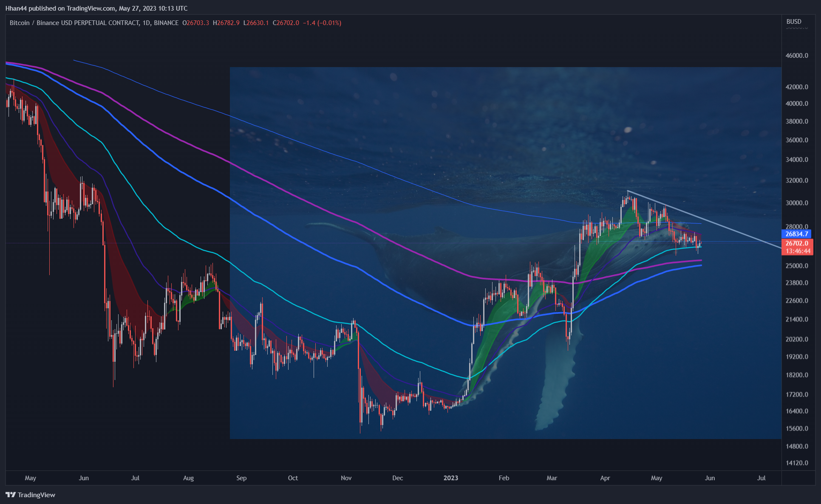This screenshot has width=821, height=504.
Task: Click the 'Oct' label on the time axis
Action: click(293, 478)
